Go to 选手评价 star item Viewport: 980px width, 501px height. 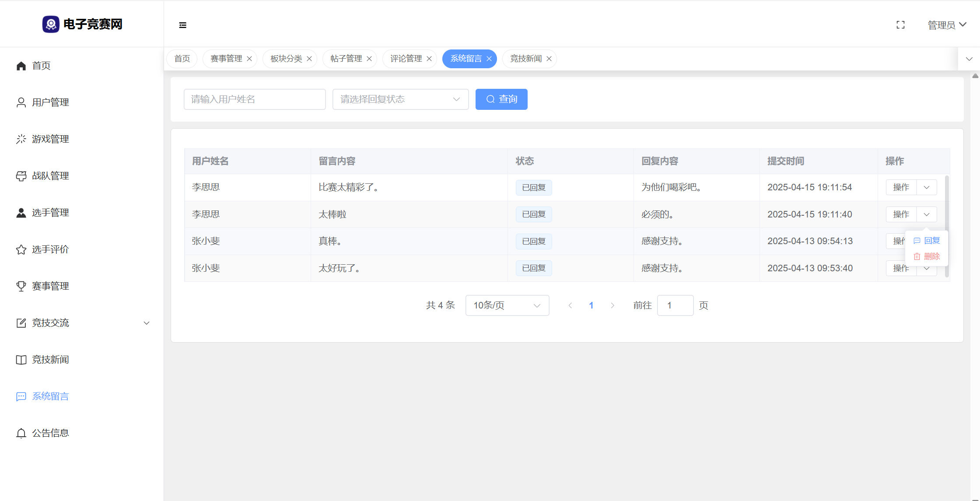click(50, 249)
